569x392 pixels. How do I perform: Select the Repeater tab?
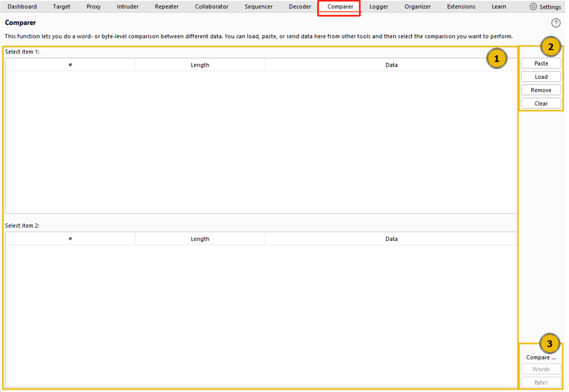pos(166,6)
